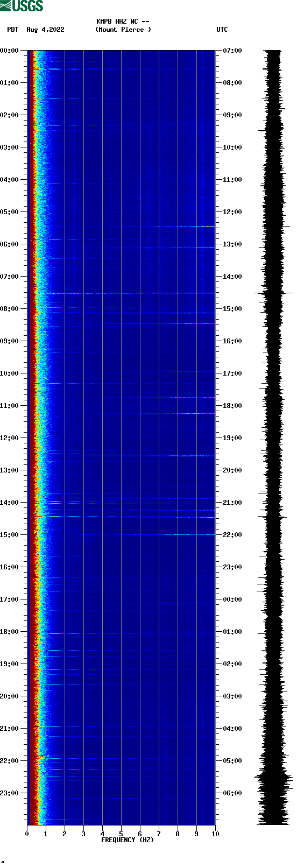Image resolution: width=297 pixels, height=868 pixels.
Task: Click the 15:00 UTC time label
Action: coord(232,309)
